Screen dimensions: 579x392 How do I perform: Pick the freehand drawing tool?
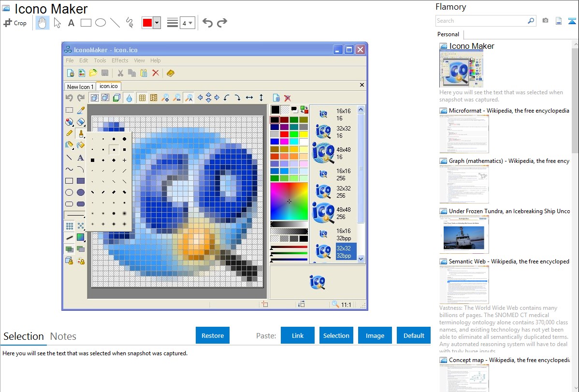click(x=129, y=23)
